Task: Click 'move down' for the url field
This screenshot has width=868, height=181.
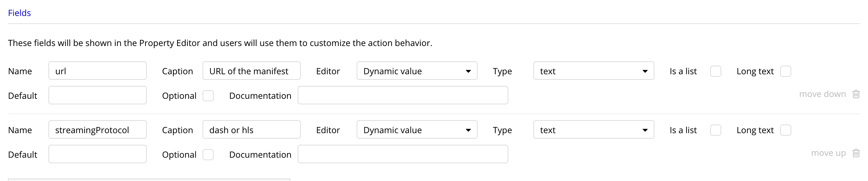Action: click(x=822, y=94)
